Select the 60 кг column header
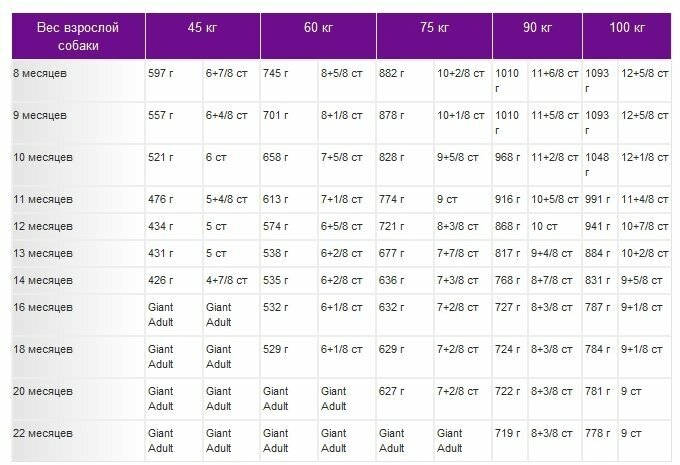This screenshot has height=465, width=680. [x=318, y=36]
